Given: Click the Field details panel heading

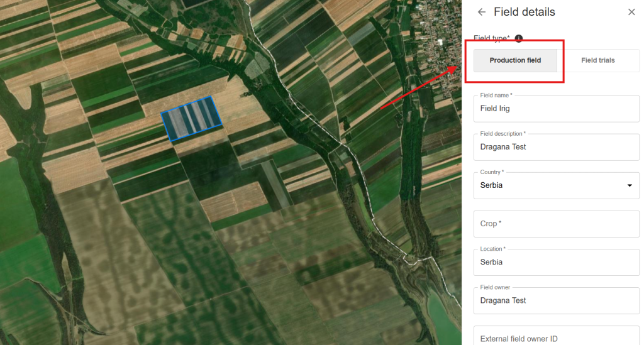Looking at the screenshot, I should pos(524,12).
